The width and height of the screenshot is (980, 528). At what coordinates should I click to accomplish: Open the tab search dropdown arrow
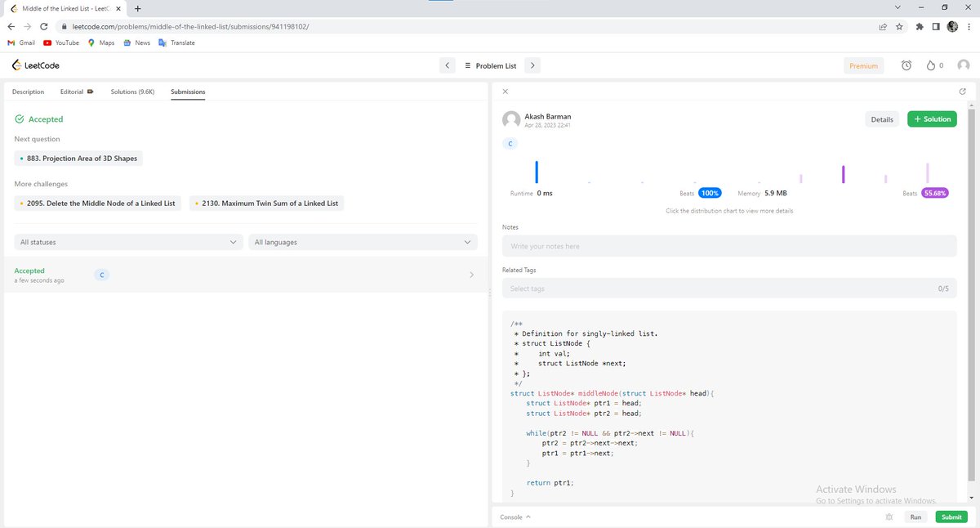tap(898, 7)
